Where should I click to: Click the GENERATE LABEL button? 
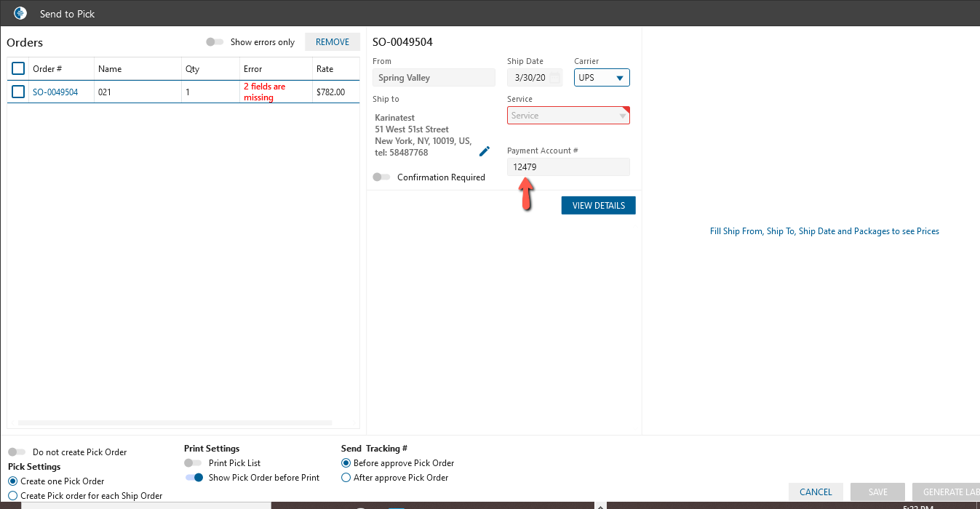[946, 492]
